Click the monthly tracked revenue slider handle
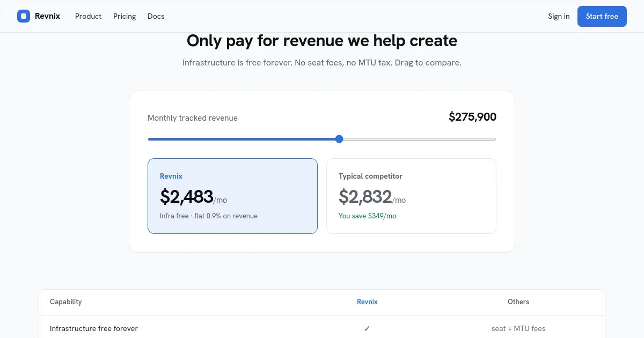This screenshot has width=644, height=338. [339, 139]
